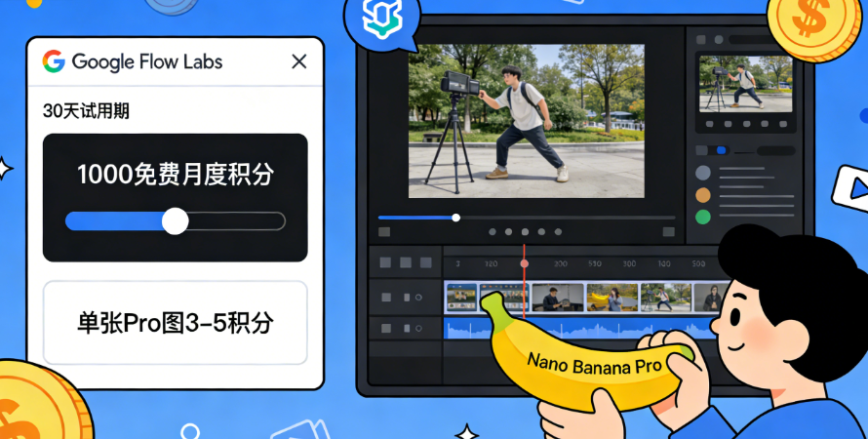The image size is (868, 439).
Task: Click audio track's large square header icon
Action: tap(386, 329)
